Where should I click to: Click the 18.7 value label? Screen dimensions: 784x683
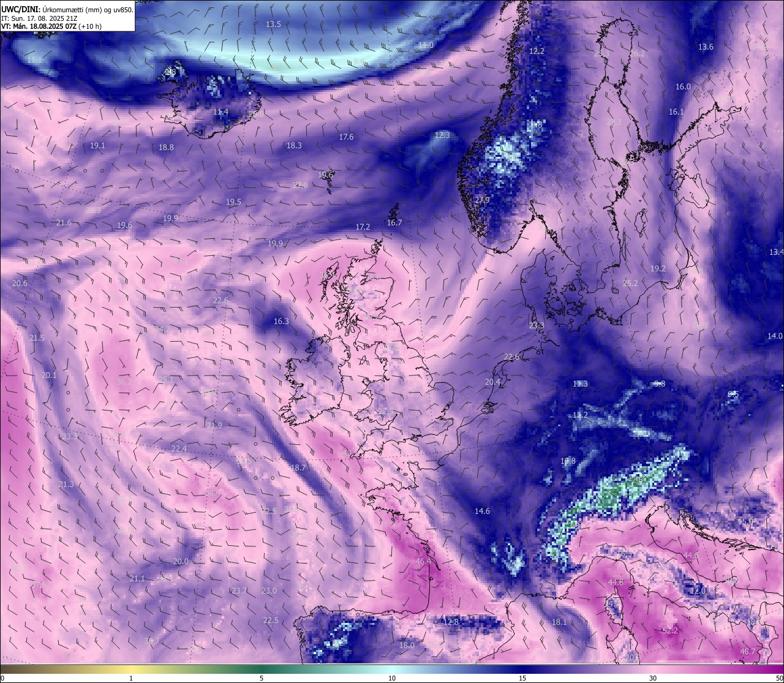[x=298, y=467]
